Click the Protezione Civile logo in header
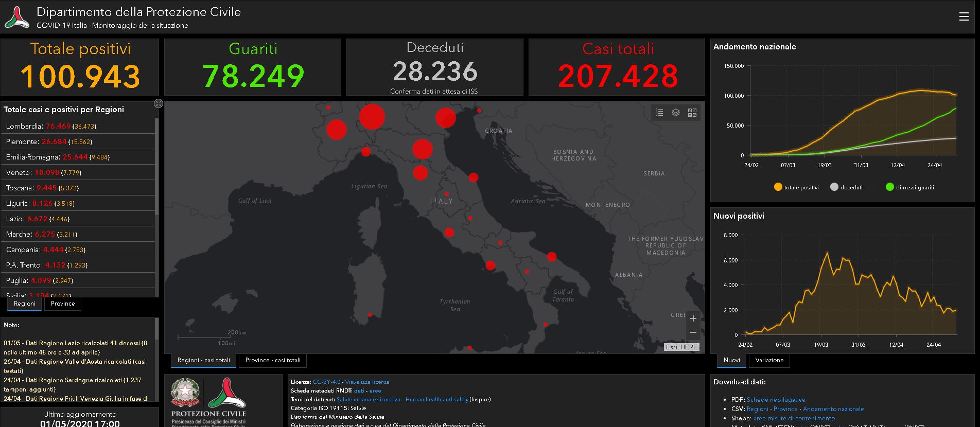The width and height of the screenshot is (980, 427). 17,17
